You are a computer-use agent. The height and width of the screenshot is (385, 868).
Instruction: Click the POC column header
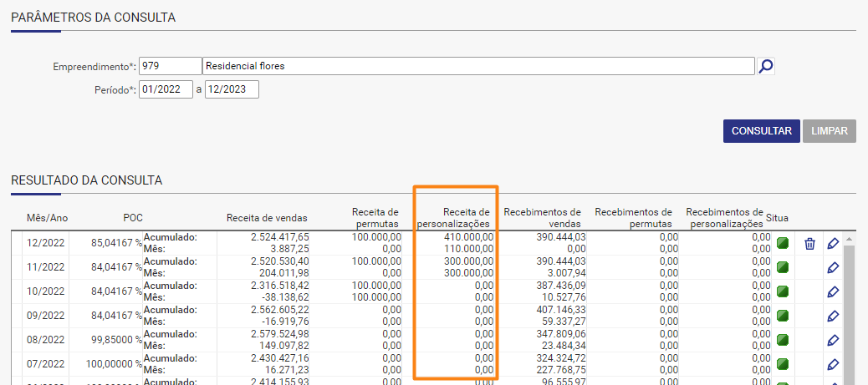coord(133,218)
